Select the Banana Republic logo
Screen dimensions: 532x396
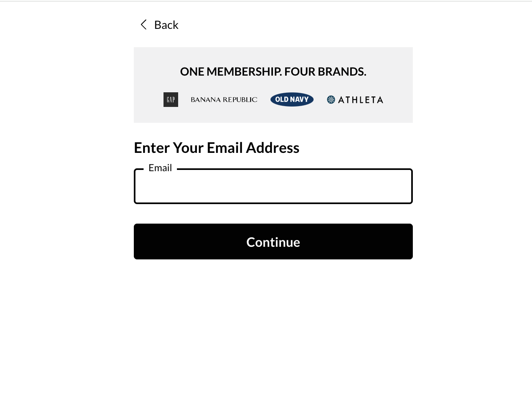pyautogui.click(x=224, y=100)
